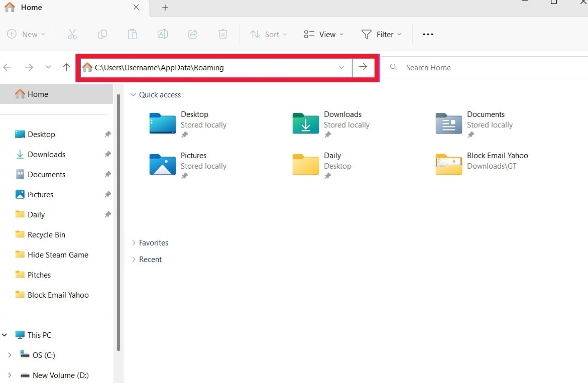Go up one level with up arrow
Image resolution: width=588 pixels, height=384 pixels.
[66, 67]
